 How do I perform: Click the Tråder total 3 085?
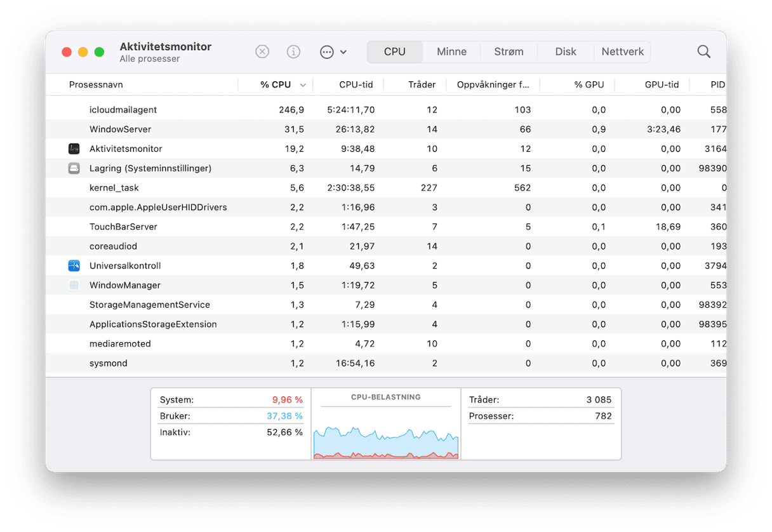tap(599, 400)
